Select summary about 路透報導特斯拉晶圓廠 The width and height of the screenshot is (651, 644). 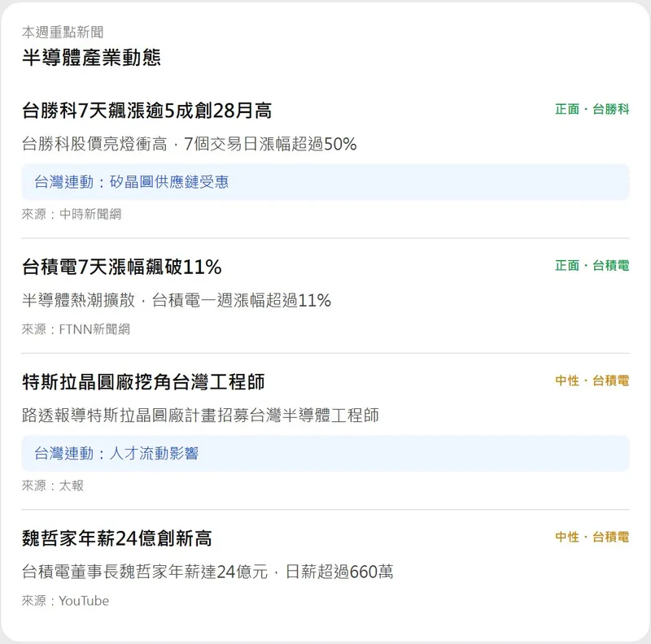[200, 416]
